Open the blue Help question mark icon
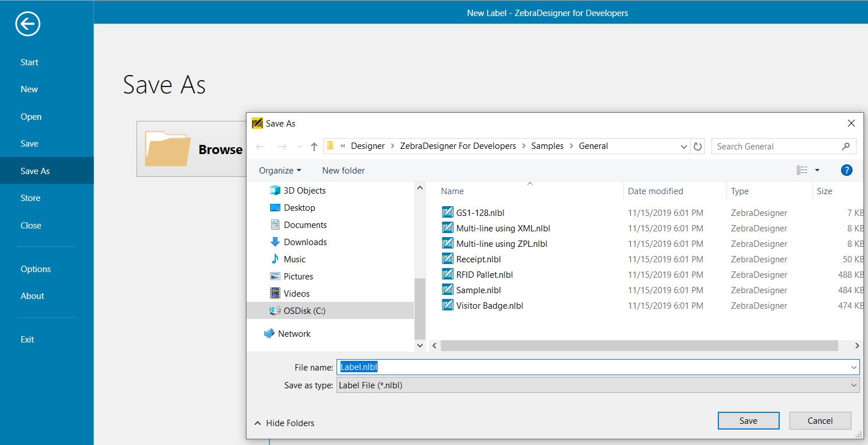868x445 pixels. (847, 170)
